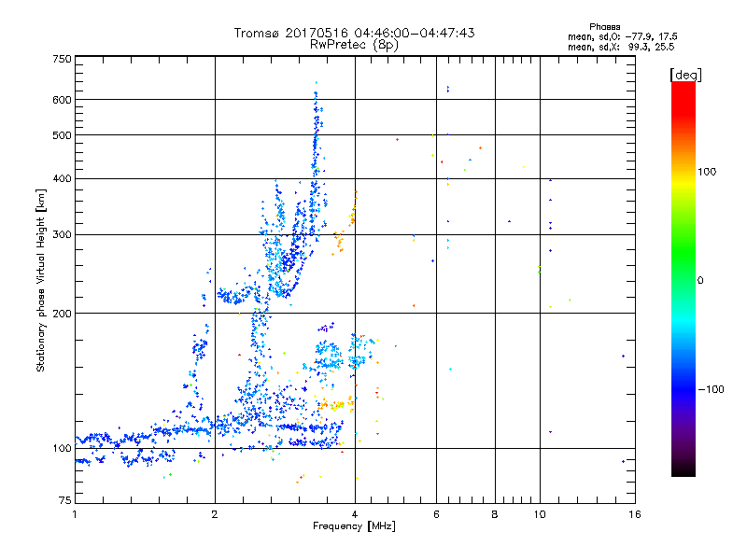747x560 pixels.
Task: Click the y-axis '600' tick label
Action: 62,100
